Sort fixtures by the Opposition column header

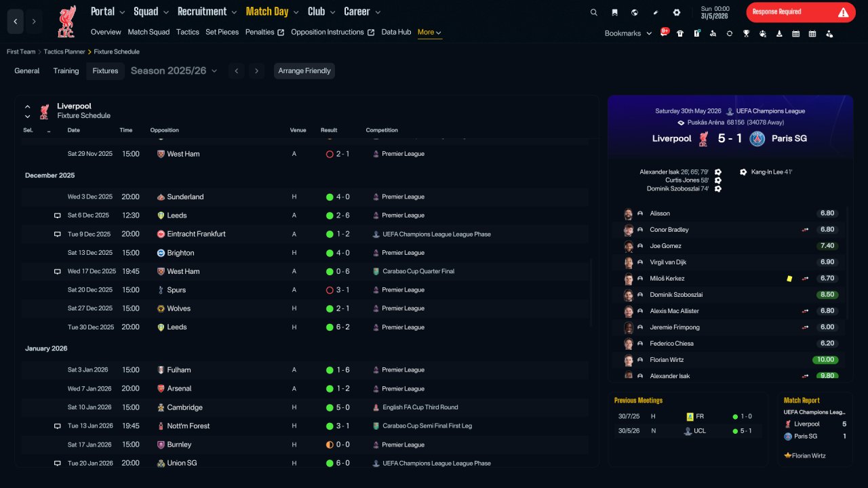(x=165, y=130)
